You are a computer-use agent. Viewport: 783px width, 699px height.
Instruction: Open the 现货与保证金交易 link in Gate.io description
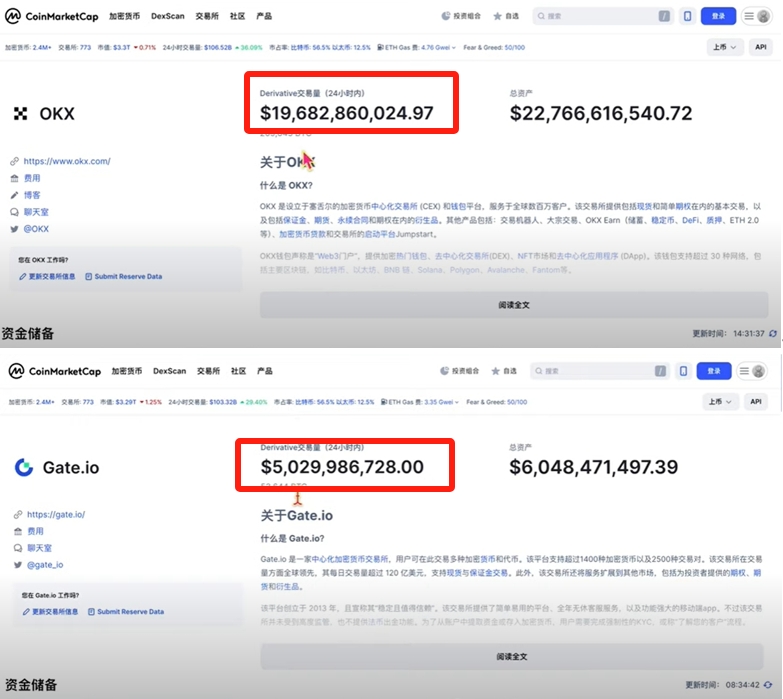477,573
